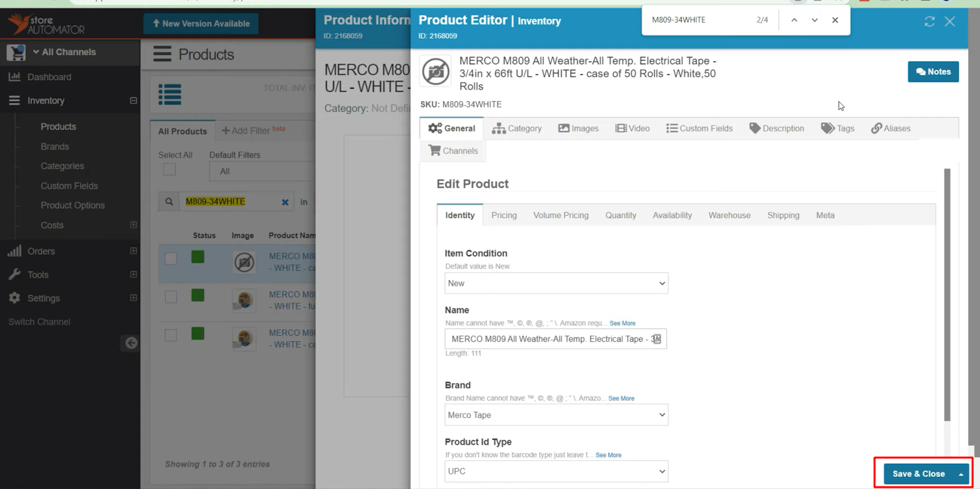Viewport: 980px width, 489px height.
Task: Open the Tags tab
Action: [837, 128]
